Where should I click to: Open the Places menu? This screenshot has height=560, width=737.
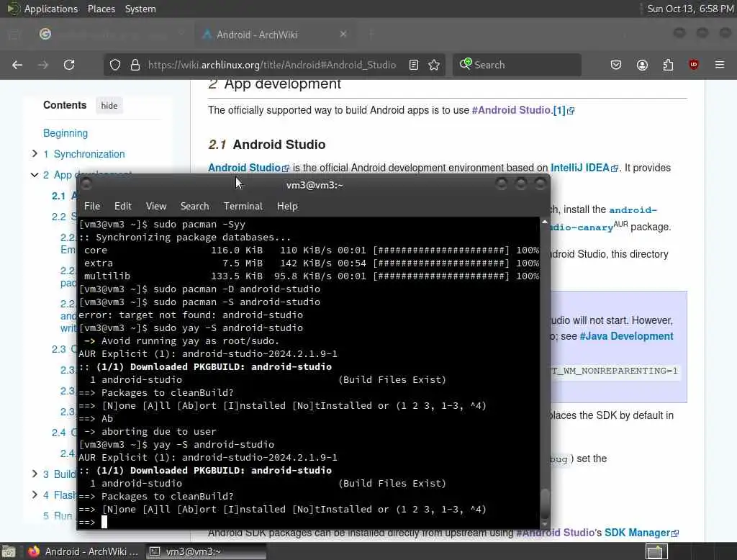tap(101, 9)
